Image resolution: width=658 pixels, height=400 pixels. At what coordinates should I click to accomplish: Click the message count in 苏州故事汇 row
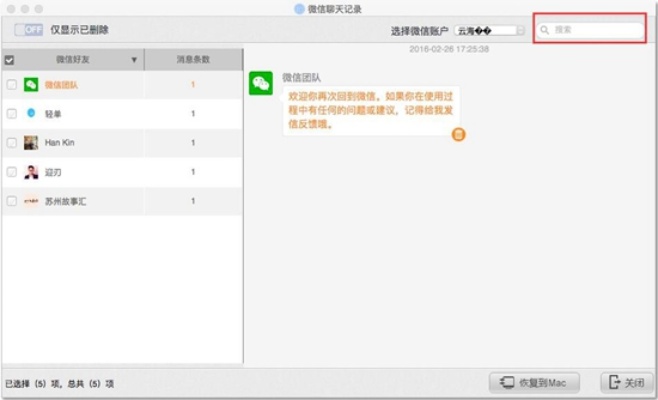(x=193, y=201)
